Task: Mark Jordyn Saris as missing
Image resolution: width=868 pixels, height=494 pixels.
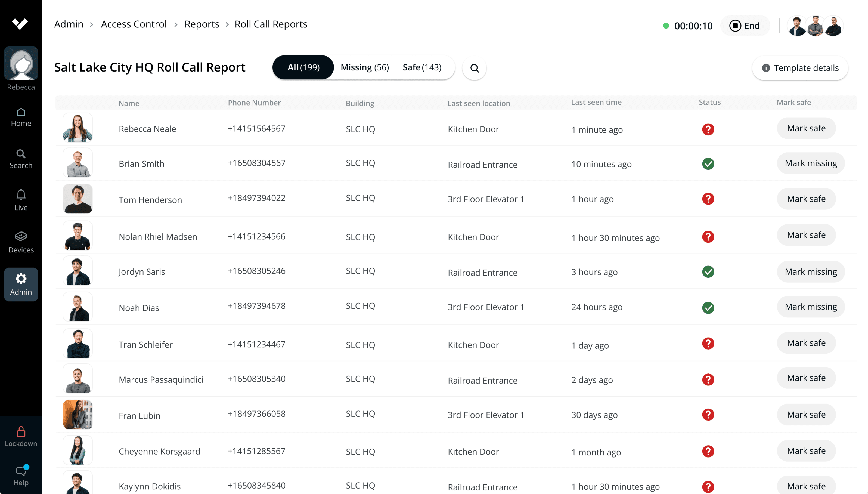Action: 811,272
